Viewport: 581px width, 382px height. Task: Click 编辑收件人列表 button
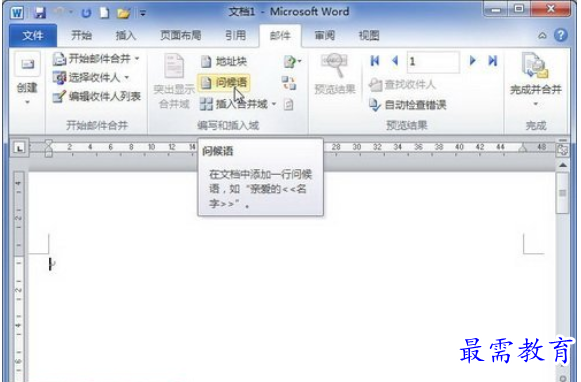97,97
